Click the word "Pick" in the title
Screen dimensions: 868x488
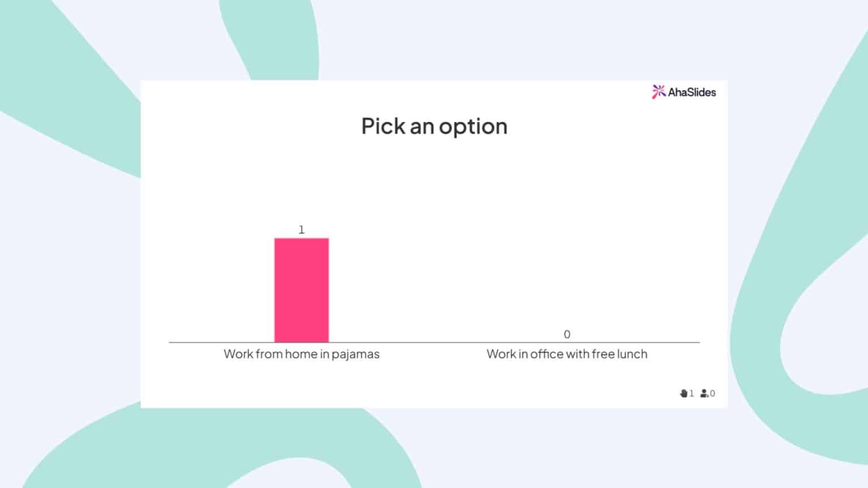click(x=383, y=127)
